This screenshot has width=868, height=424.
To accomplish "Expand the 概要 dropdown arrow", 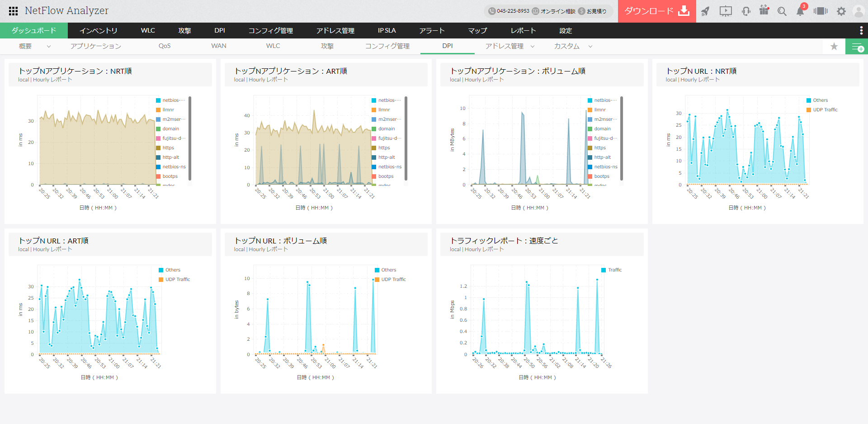I will click(x=48, y=46).
